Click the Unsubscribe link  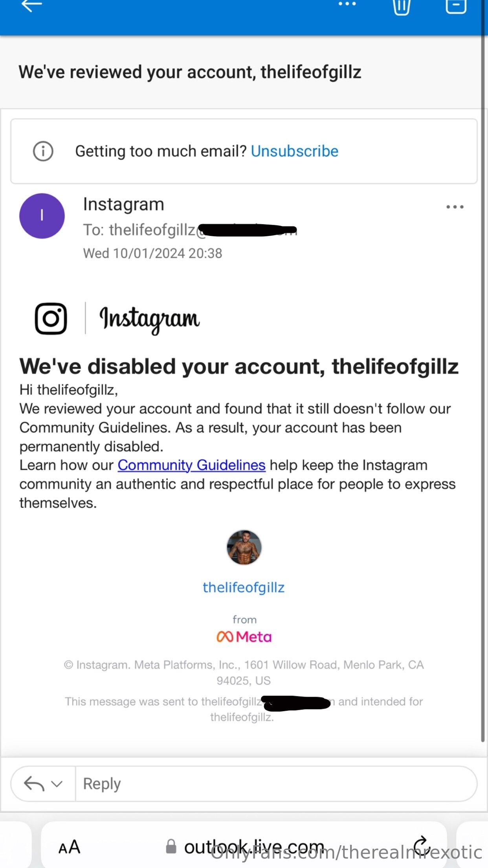pyautogui.click(x=295, y=151)
